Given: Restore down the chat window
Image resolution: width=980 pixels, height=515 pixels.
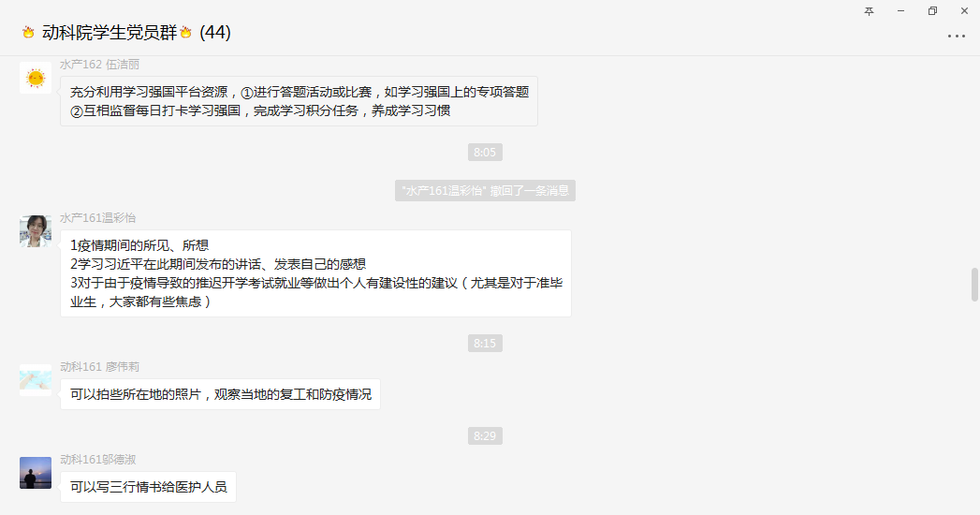Looking at the screenshot, I should (932, 11).
